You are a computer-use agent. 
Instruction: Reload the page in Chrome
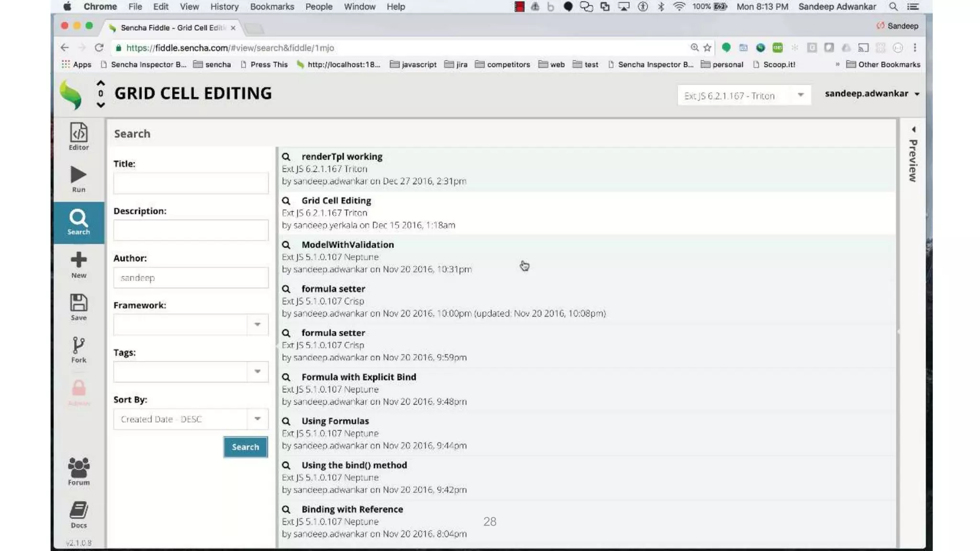click(99, 47)
